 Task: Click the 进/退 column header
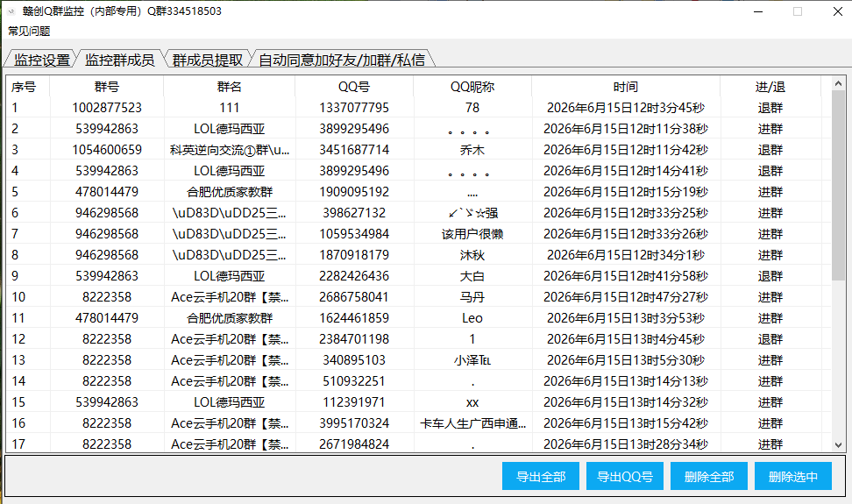pyautogui.click(x=770, y=87)
